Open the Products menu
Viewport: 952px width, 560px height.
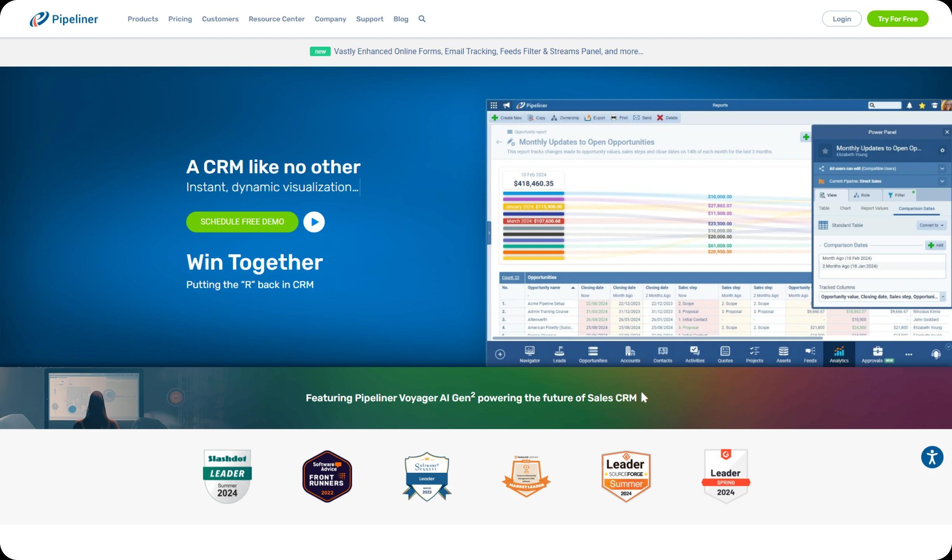click(x=143, y=19)
